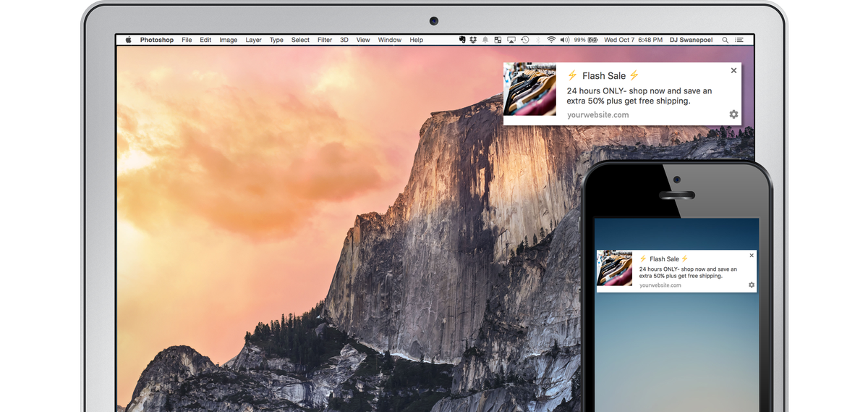Click the Evernote elephant menu bar icon
This screenshot has width=868, height=412.
coord(462,40)
